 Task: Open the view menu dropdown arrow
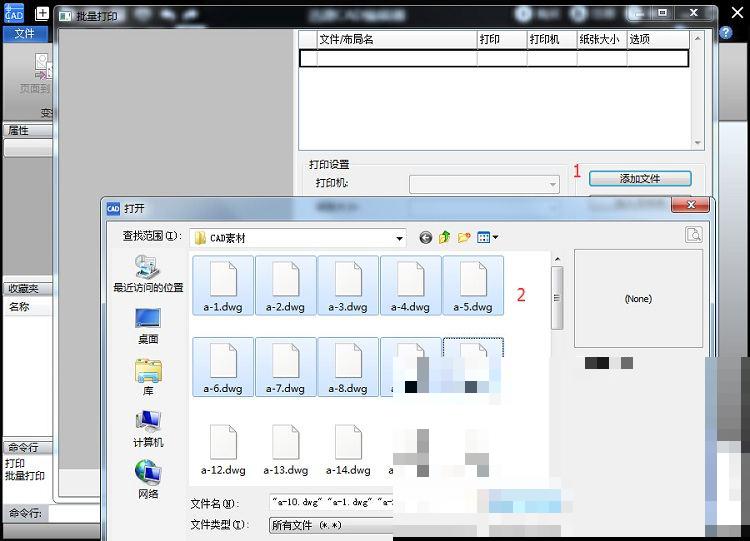coord(495,237)
